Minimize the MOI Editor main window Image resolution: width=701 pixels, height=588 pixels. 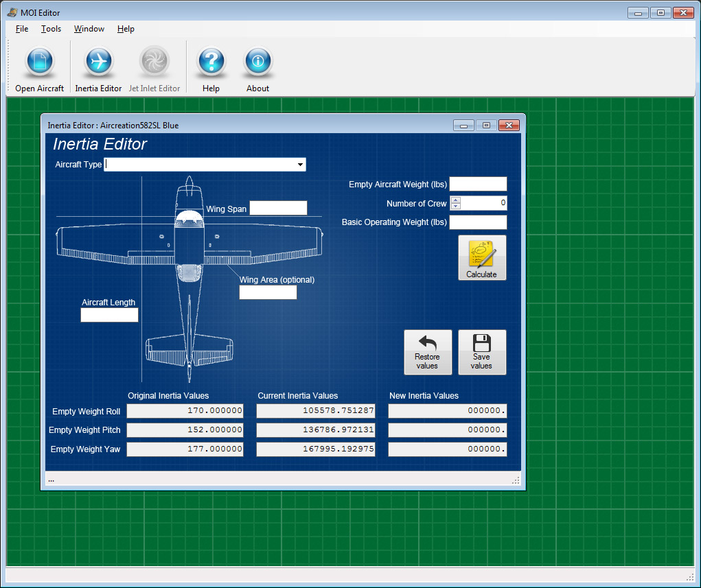638,13
